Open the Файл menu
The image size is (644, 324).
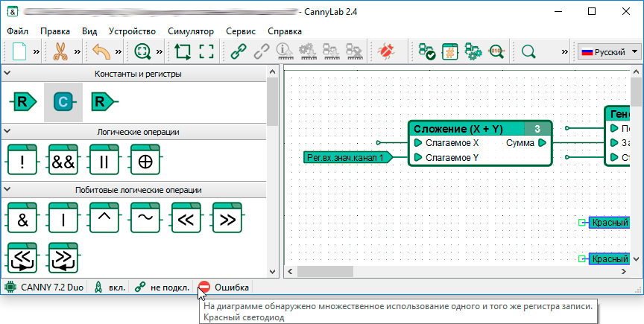click(x=18, y=31)
